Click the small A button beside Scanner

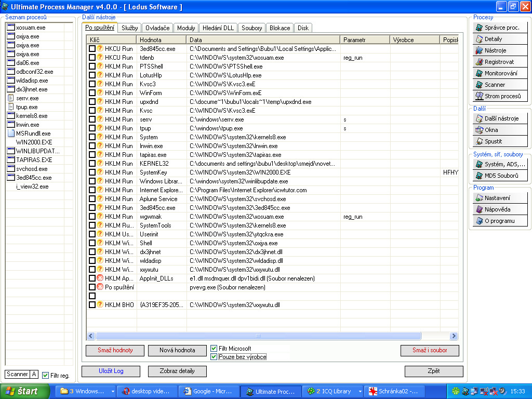click(34, 374)
